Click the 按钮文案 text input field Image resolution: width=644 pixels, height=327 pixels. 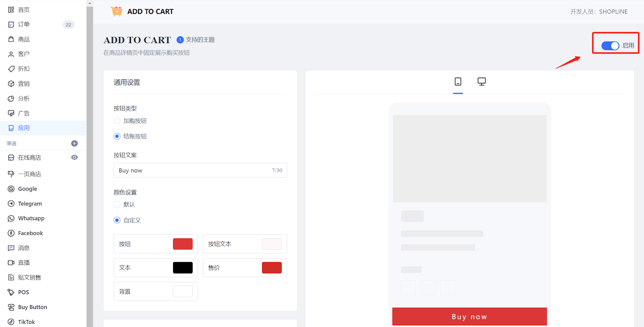(193, 170)
